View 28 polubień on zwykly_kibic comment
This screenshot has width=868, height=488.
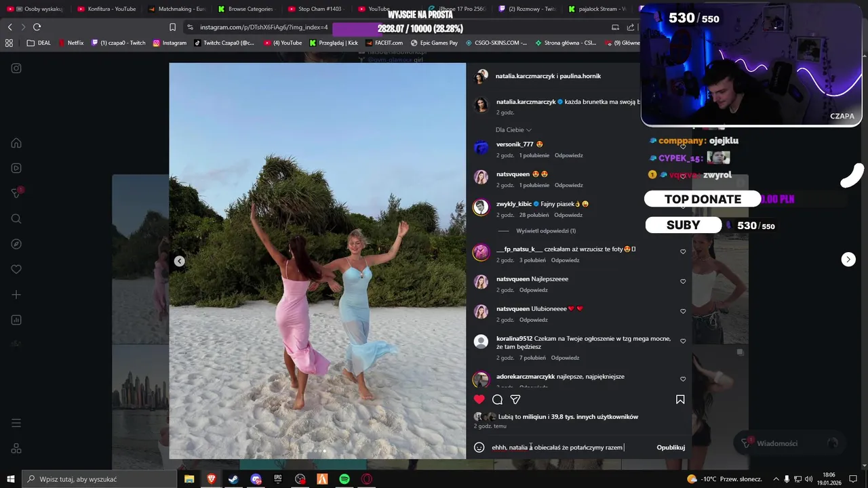pyautogui.click(x=534, y=215)
